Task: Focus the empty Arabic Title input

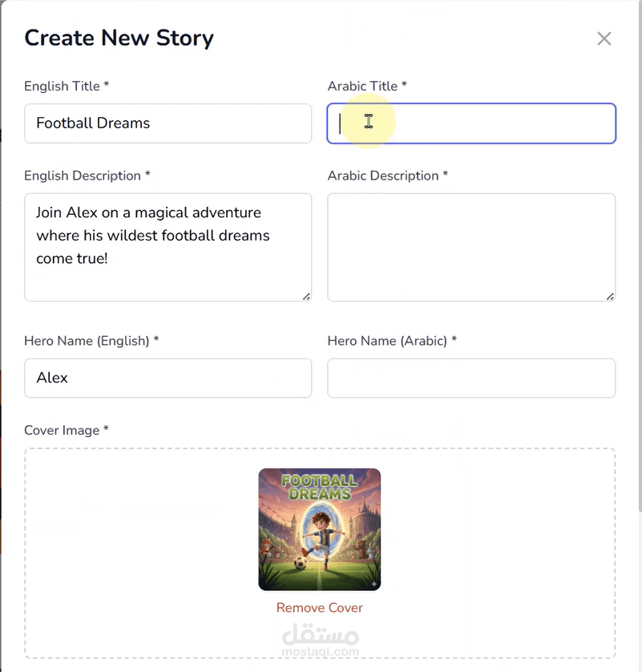Action: (x=471, y=123)
